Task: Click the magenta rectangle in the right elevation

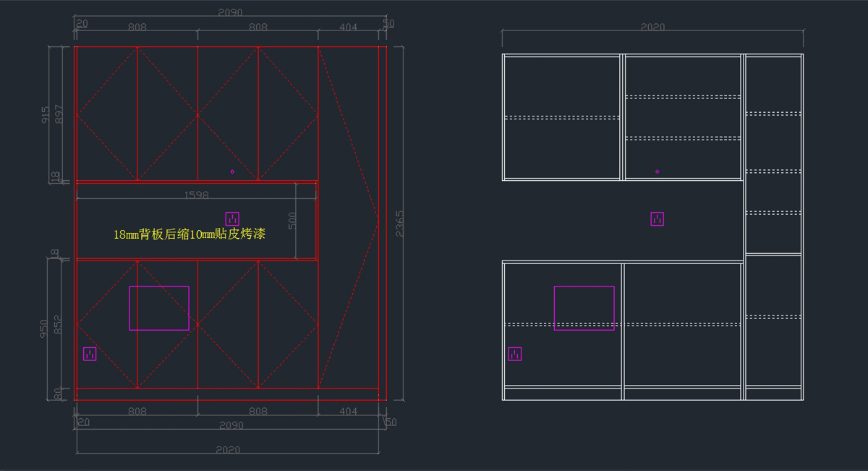Action: (584, 287)
